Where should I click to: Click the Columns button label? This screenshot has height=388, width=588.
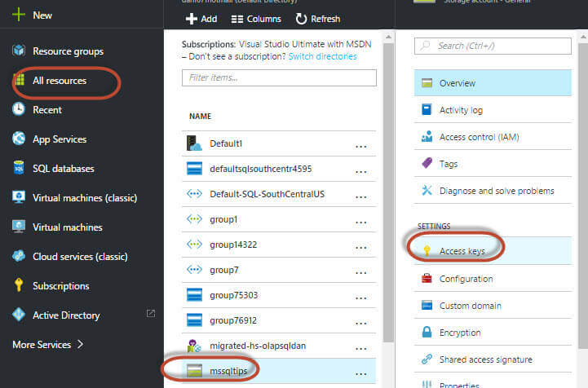pos(263,19)
